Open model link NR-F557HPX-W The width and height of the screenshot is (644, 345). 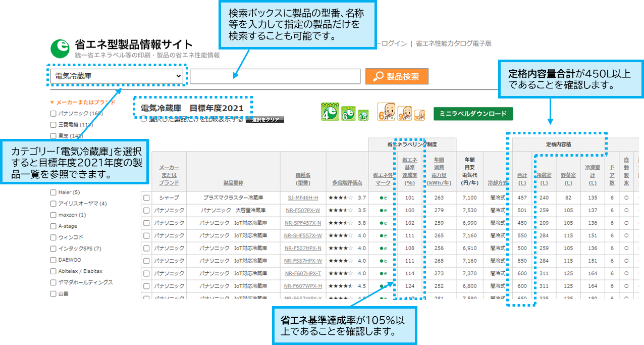(303, 261)
